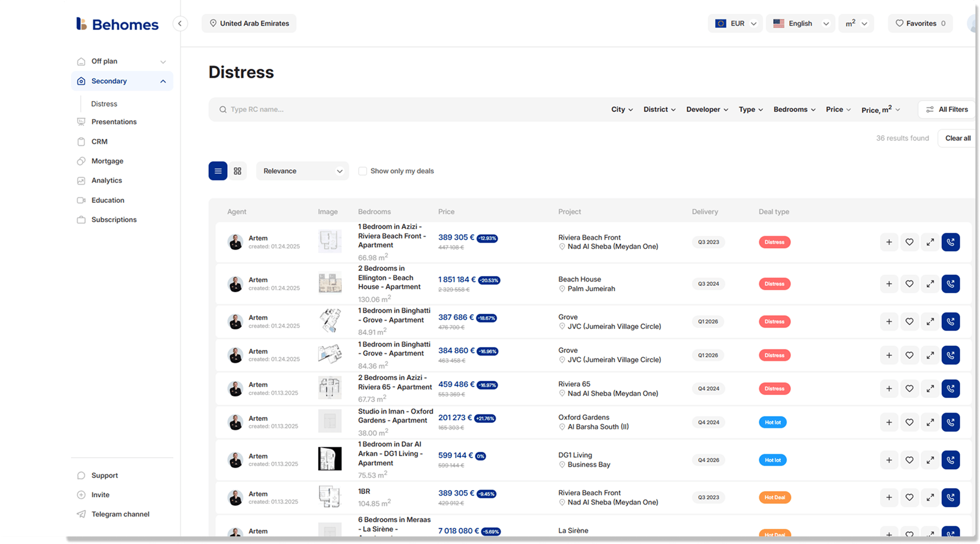Favorite the Riviera Beach Front first listing
This screenshot has height=544, width=980.
pos(909,242)
